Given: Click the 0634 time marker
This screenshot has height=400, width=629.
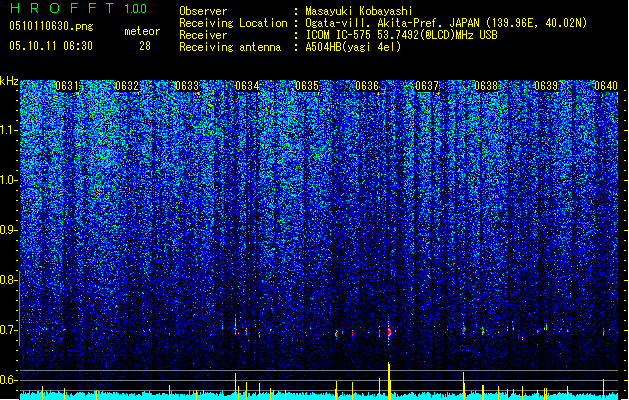Looking at the screenshot, I should (247, 86).
